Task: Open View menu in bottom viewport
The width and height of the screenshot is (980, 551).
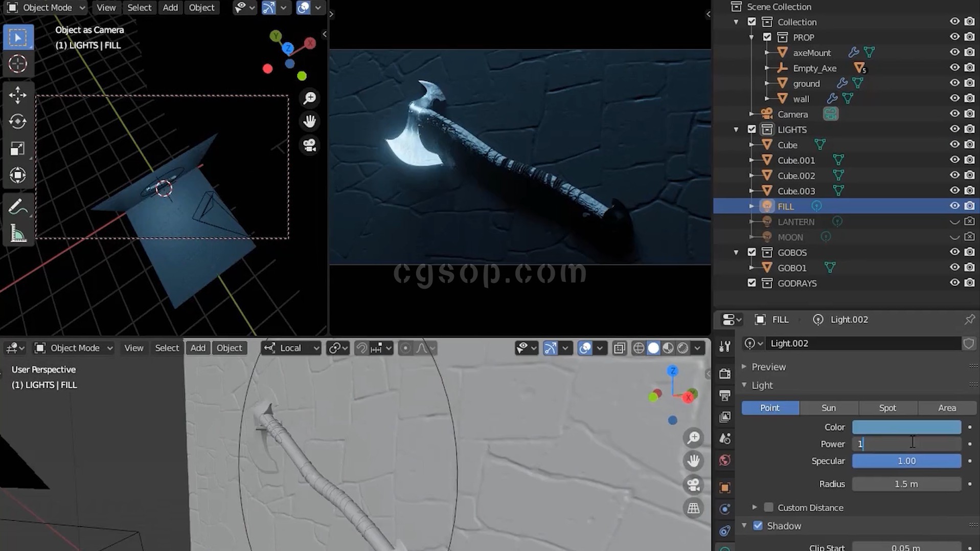Action: point(133,348)
